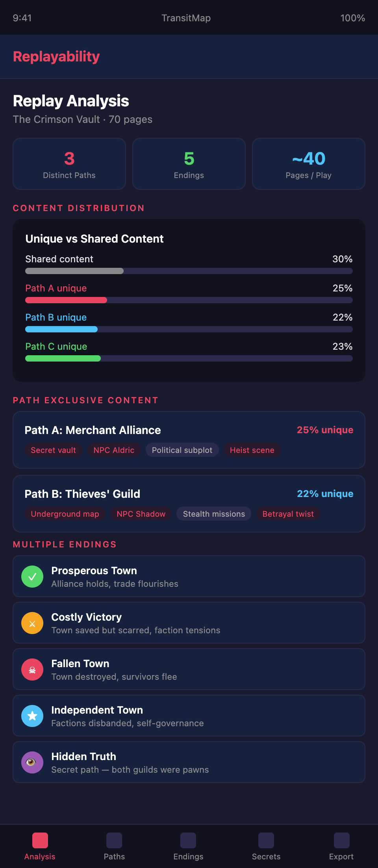
Task: Open the Export tab icon
Action: (341, 840)
